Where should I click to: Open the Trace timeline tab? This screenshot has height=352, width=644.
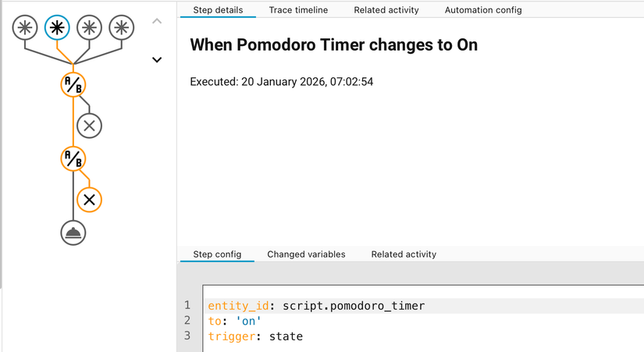(298, 10)
